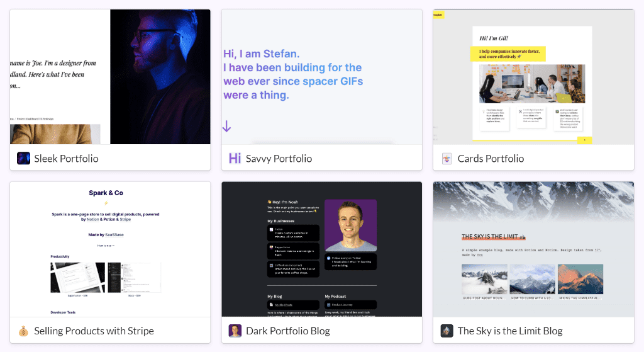Click the Cards Portfolio template icon
This screenshot has height=352, width=644.
pos(447,159)
